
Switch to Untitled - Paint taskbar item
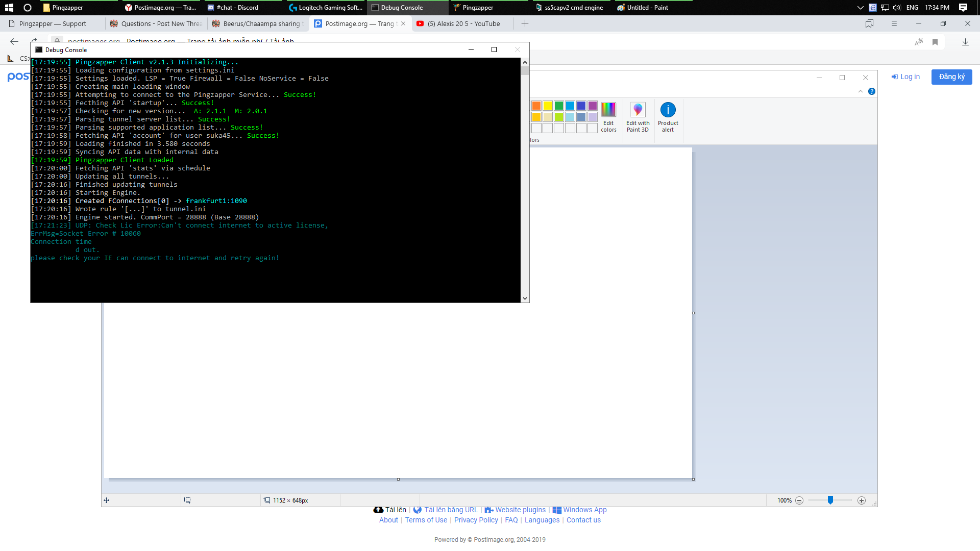point(653,8)
